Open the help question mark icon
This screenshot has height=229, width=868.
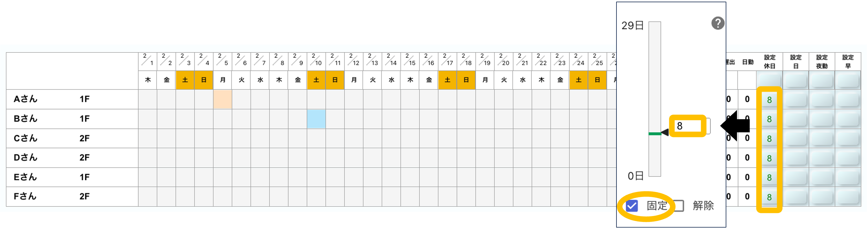[x=718, y=23]
